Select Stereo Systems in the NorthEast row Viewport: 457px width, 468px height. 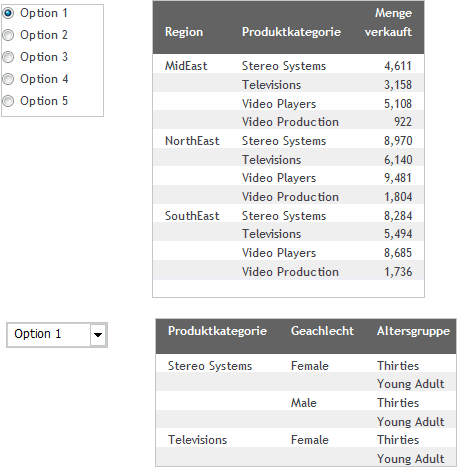pos(284,141)
